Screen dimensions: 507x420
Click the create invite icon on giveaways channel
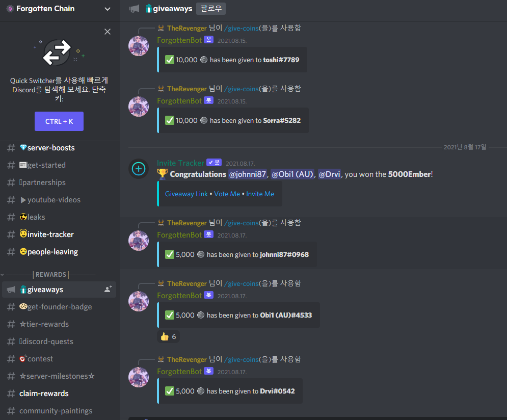[108, 289]
